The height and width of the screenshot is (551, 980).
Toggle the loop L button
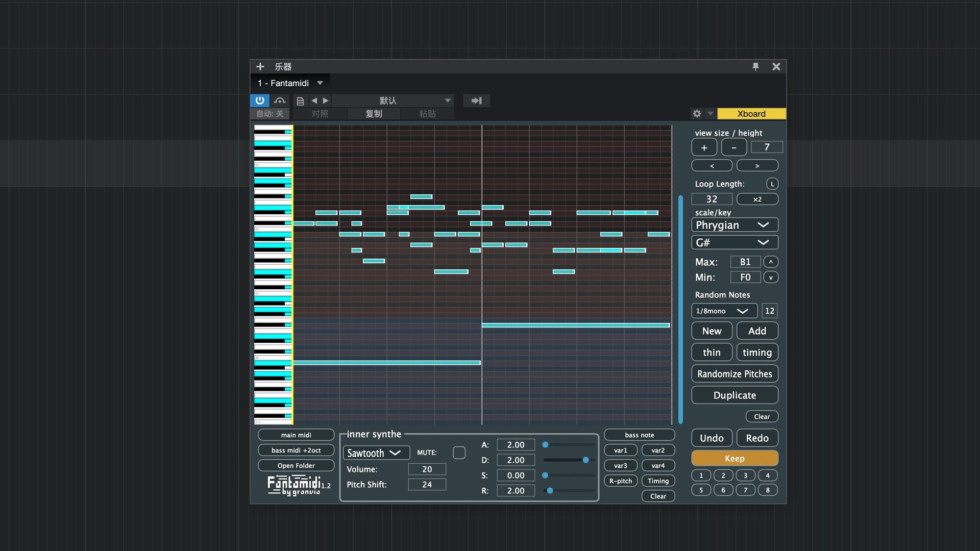coord(772,184)
